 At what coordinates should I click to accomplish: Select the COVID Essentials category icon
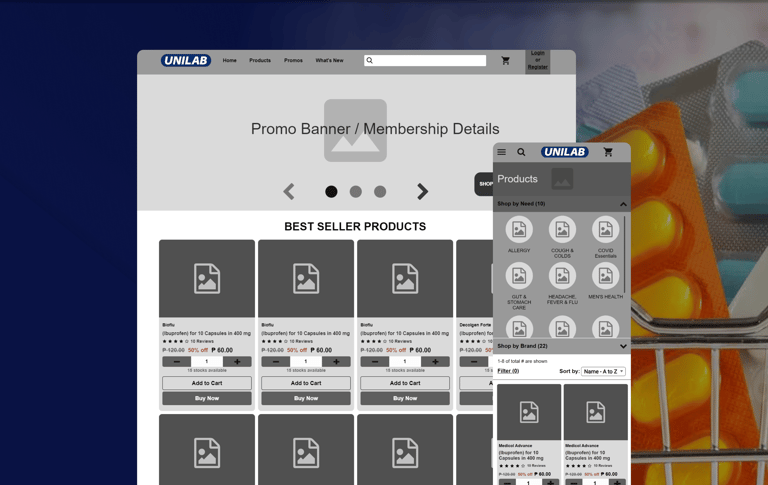coord(605,229)
